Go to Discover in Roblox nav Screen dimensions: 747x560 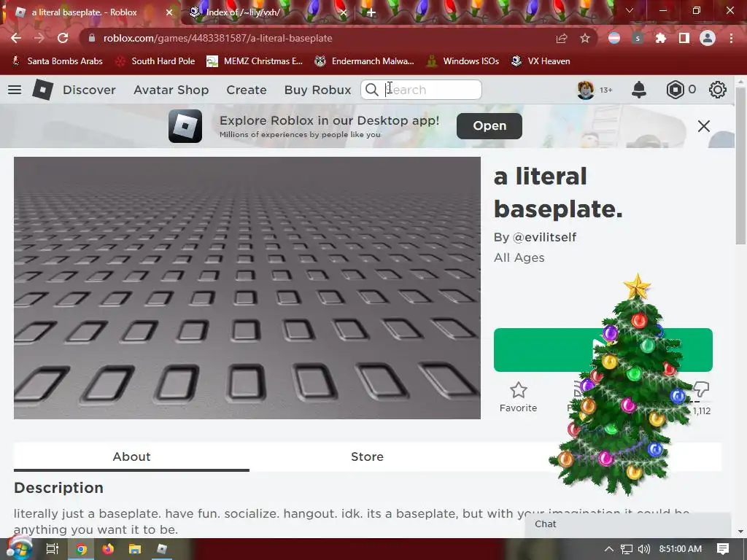[89, 90]
